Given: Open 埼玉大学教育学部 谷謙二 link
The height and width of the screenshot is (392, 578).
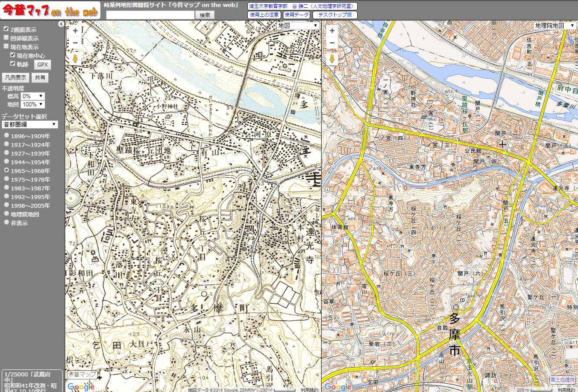Looking at the screenshot, I should 302,6.
